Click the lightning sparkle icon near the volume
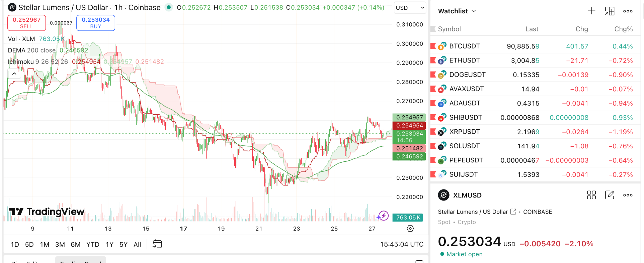Image resolution: width=644 pixels, height=263 pixels. pyautogui.click(x=383, y=216)
